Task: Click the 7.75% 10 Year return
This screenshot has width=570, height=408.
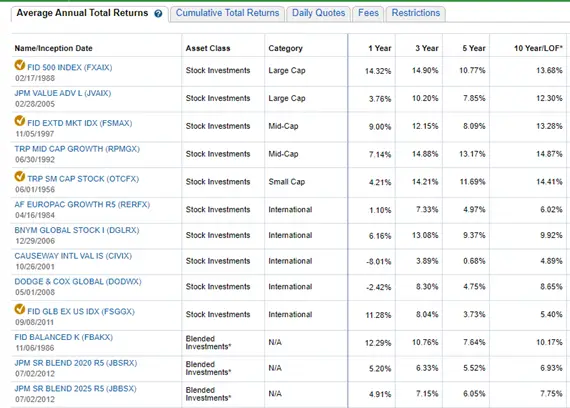Action: click(x=551, y=394)
